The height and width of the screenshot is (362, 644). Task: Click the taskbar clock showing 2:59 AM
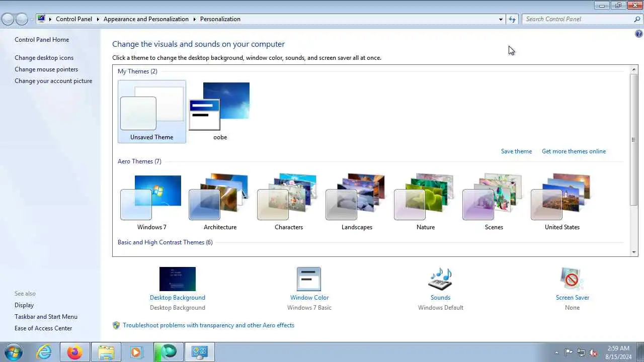618,352
